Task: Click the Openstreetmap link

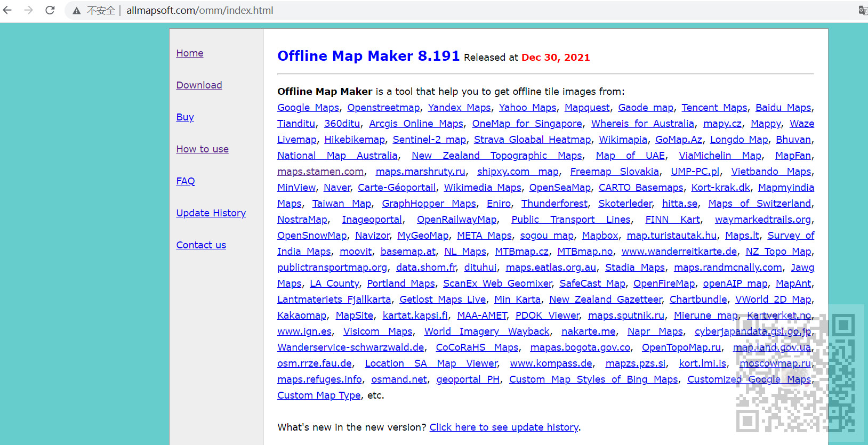Action: pyautogui.click(x=383, y=108)
